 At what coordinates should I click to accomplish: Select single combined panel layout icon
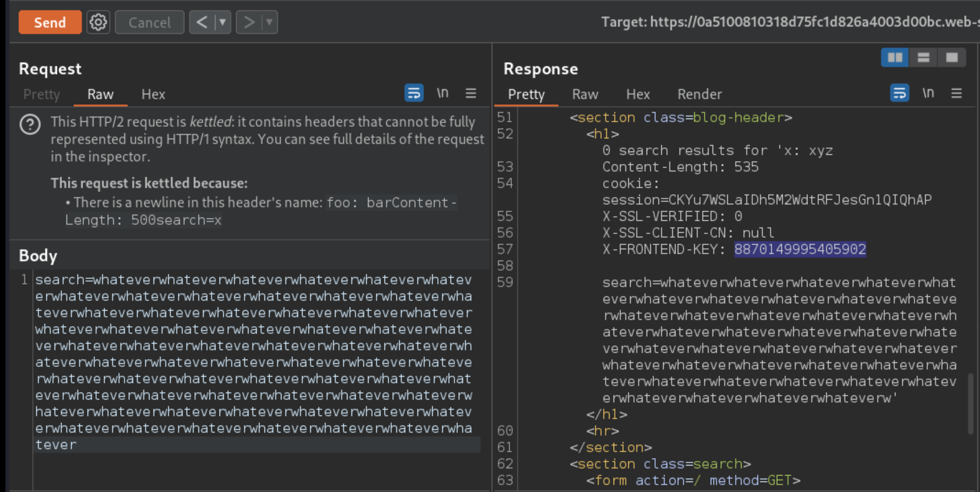952,58
